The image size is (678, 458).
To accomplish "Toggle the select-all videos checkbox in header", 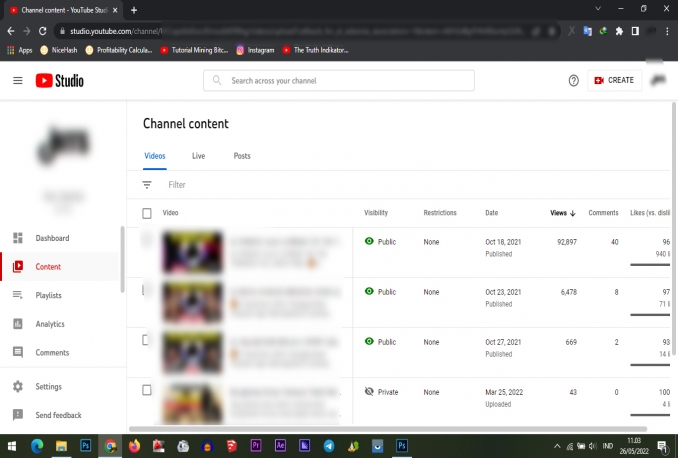I will pyautogui.click(x=147, y=213).
